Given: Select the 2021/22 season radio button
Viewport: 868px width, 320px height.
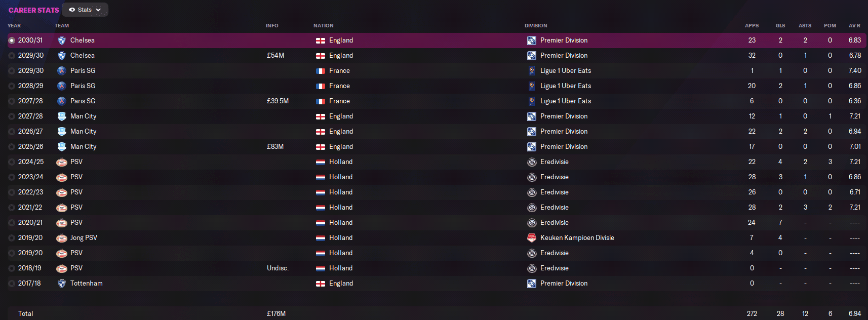Looking at the screenshot, I should click(x=12, y=208).
